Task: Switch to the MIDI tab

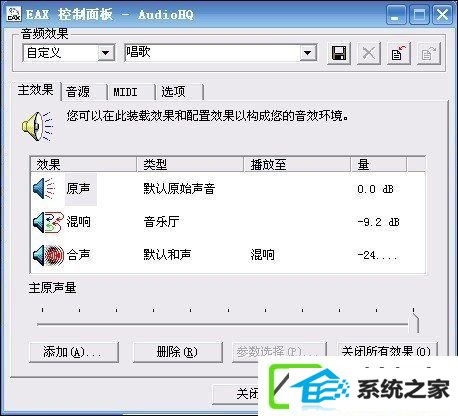Action: click(x=131, y=92)
